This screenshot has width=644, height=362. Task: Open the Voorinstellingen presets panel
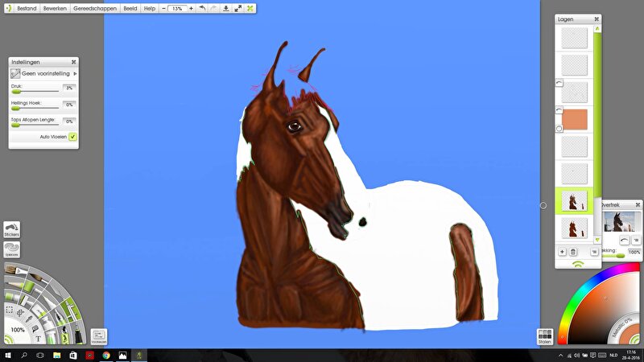(x=99, y=336)
